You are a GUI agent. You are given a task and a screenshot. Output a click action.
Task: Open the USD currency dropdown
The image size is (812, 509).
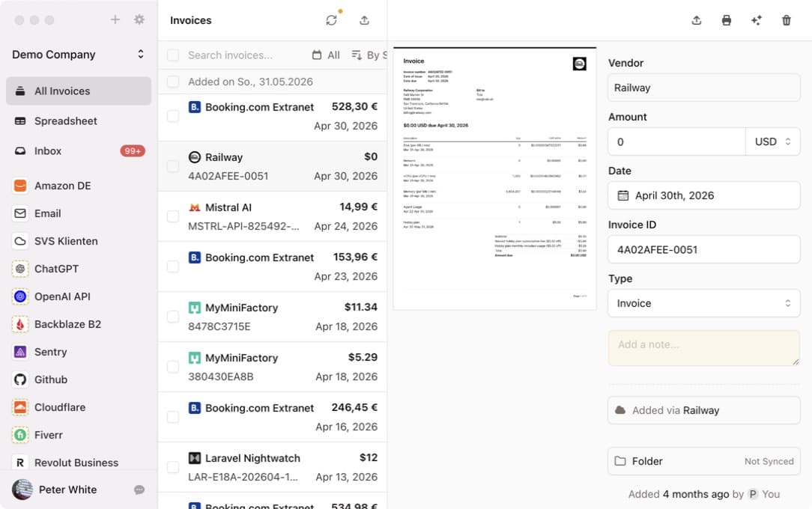click(x=773, y=141)
